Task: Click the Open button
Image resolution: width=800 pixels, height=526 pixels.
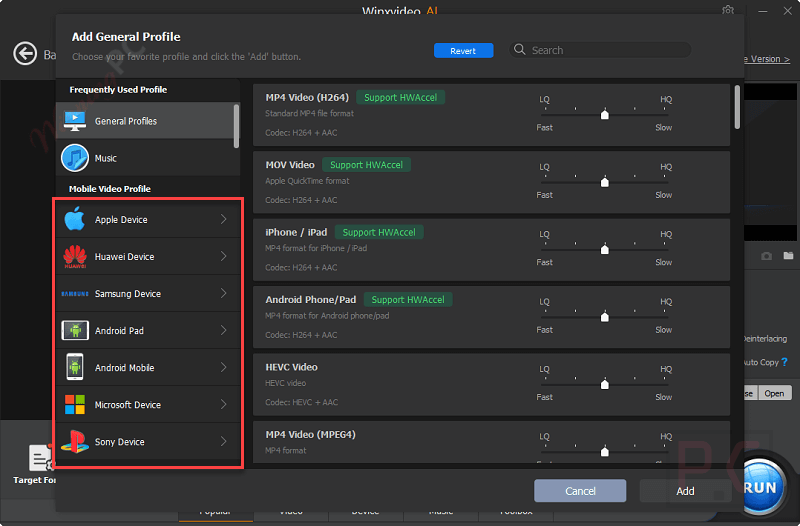Action: coord(774,393)
